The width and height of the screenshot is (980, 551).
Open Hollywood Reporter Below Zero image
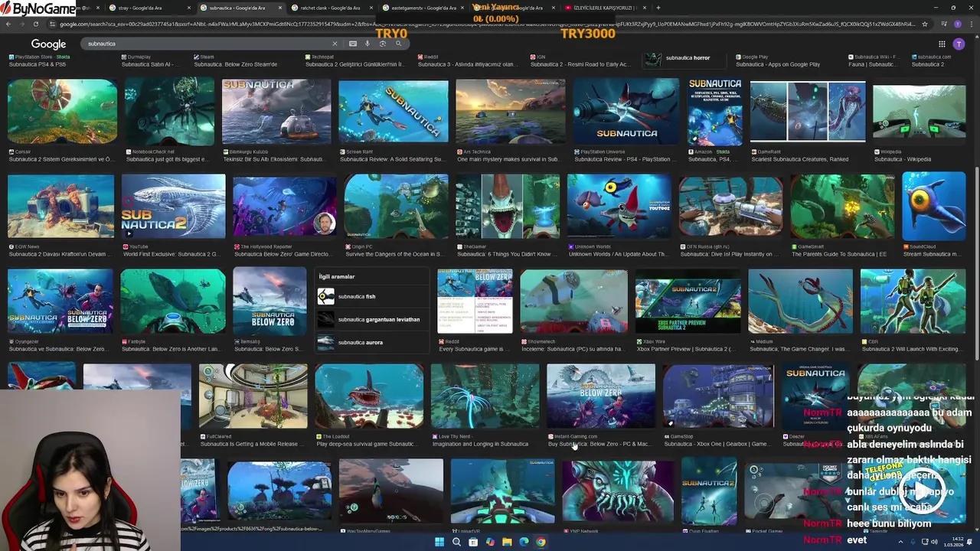285,207
